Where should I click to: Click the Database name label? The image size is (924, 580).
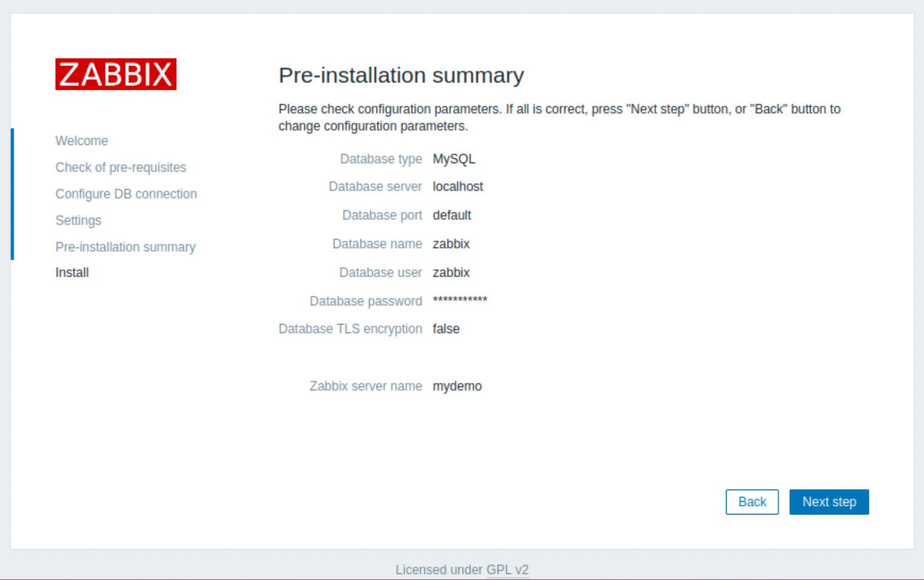click(x=377, y=244)
